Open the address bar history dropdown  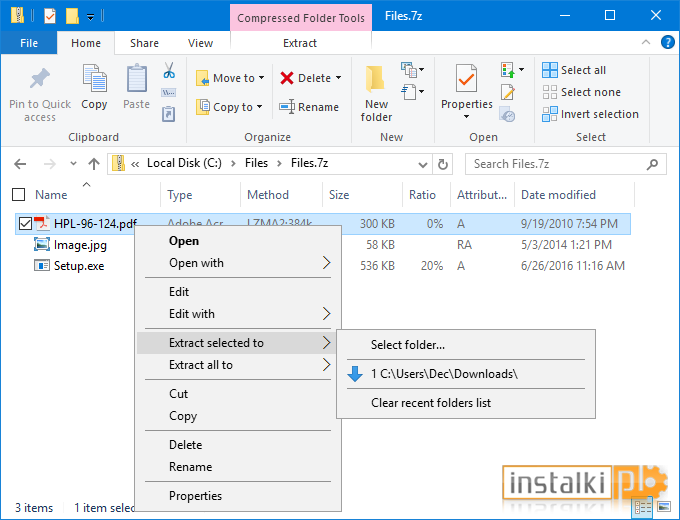click(x=423, y=164)
